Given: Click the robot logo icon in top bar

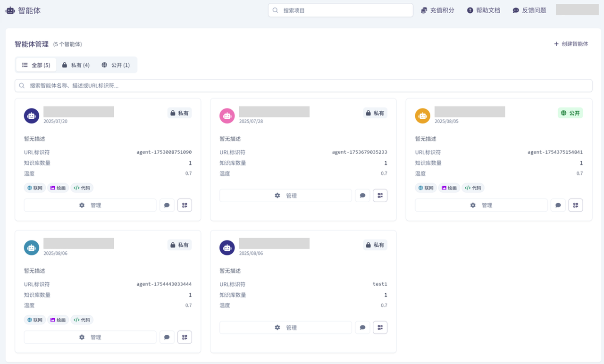Looking at the screenshot, I should pos(10,9).
